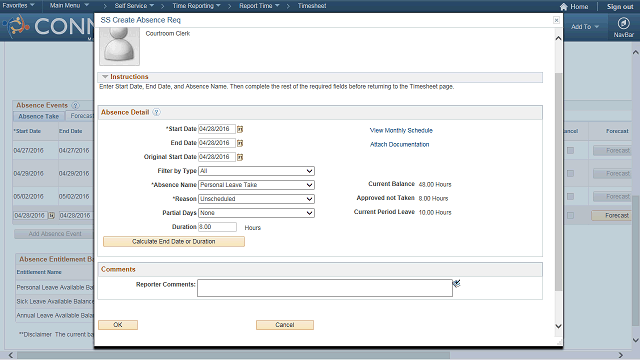The width and height of the screenshot is (640, 360).
Task: Click spell check icon beside Reporter Comments
Action: coord(456,283)
